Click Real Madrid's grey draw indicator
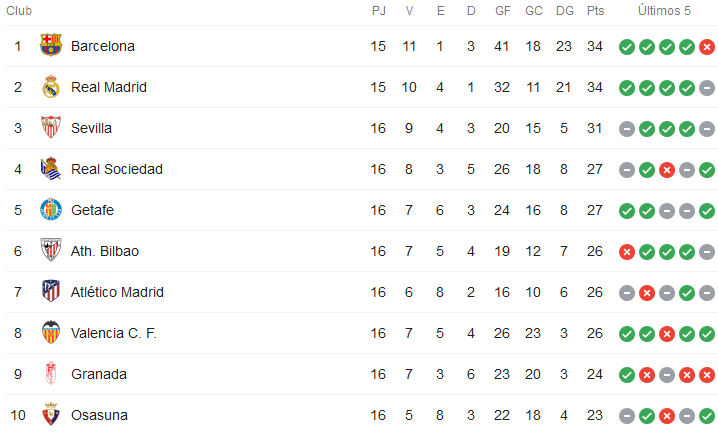This screenshot has width=718, height=433. click(707, 88)
